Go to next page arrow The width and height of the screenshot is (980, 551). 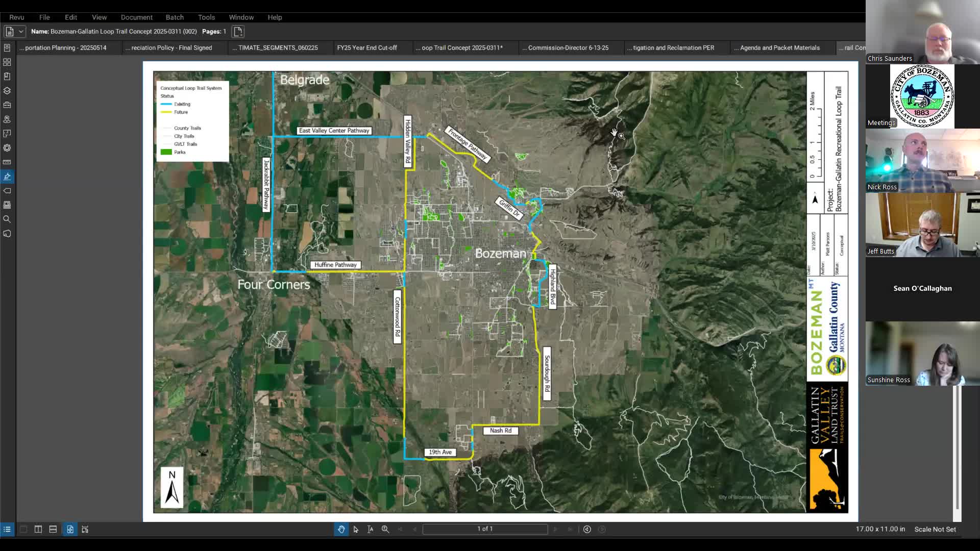tap(555, 529)
